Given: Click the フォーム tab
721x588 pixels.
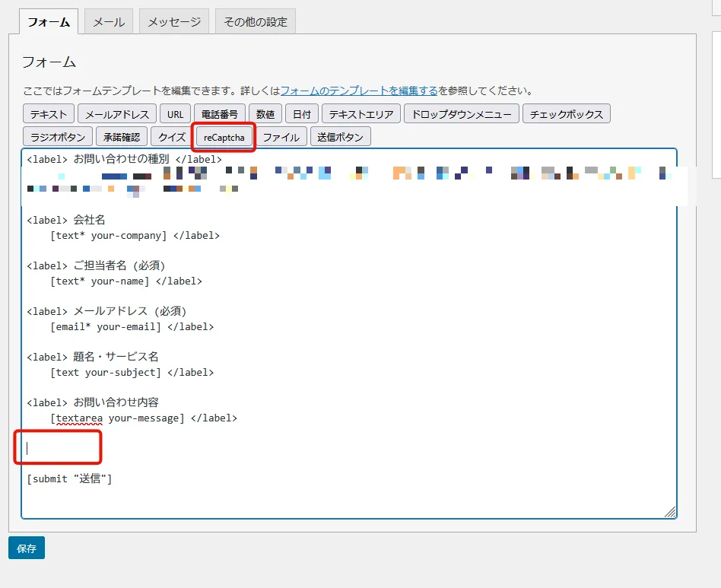Looking at the screenshot, I should click(49, 22).
